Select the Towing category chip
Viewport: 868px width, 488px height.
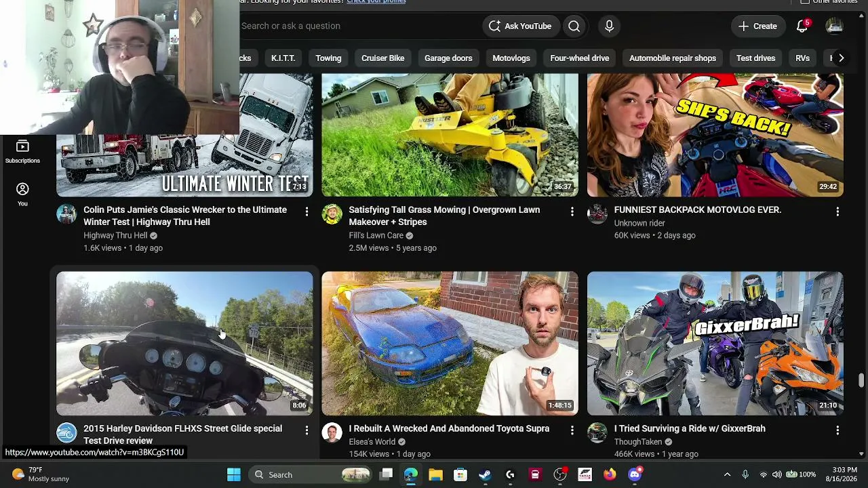click(328, 58)
